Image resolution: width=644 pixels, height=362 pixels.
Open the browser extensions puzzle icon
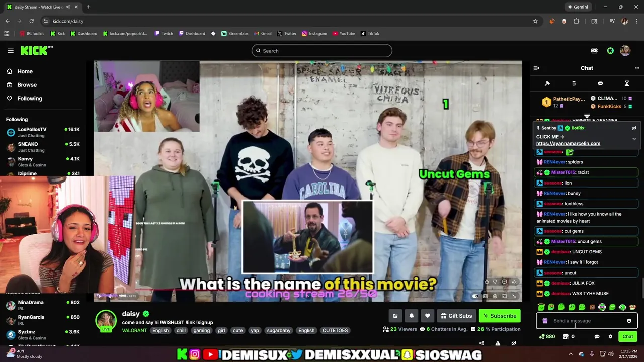point(577,21)
